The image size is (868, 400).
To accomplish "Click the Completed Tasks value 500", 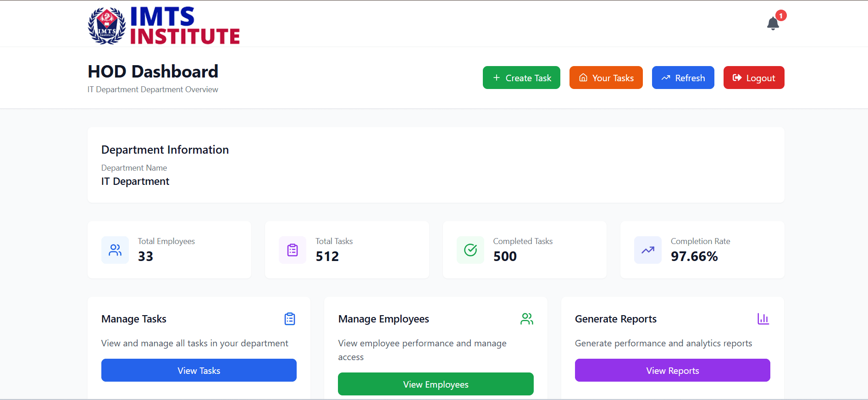I will (505, 256).
